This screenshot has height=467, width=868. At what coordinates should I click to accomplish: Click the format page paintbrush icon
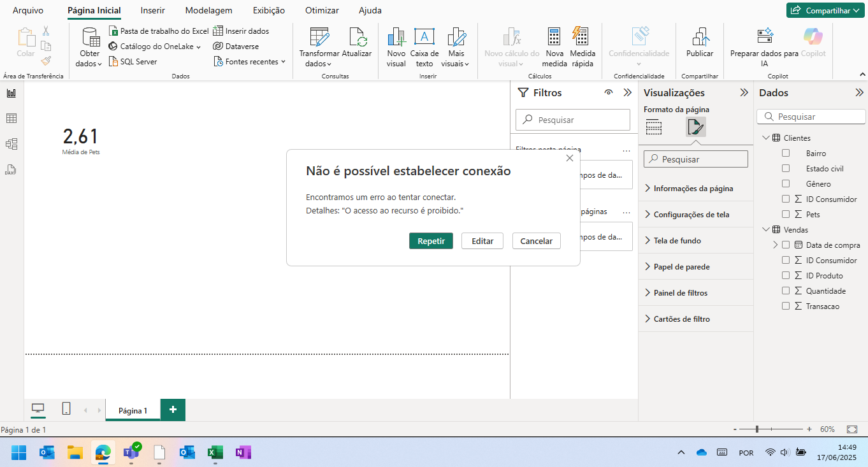pyautogui.click(x=695, y=127)
